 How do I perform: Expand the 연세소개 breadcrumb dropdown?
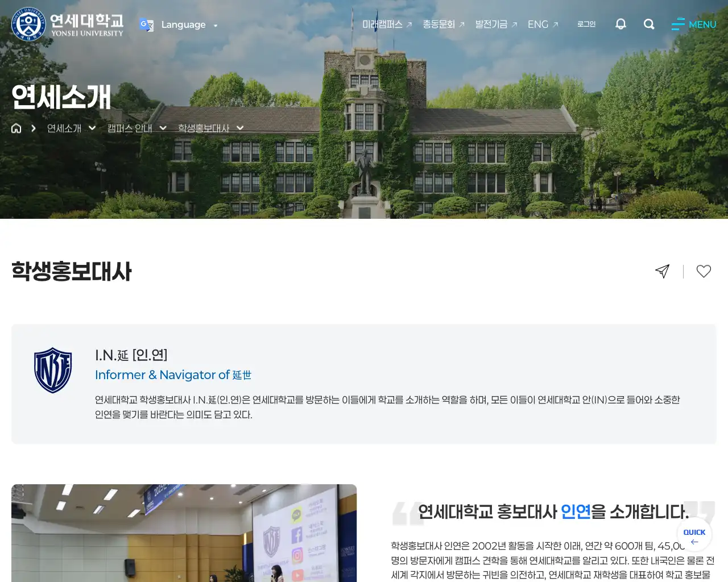pos(71,128)
